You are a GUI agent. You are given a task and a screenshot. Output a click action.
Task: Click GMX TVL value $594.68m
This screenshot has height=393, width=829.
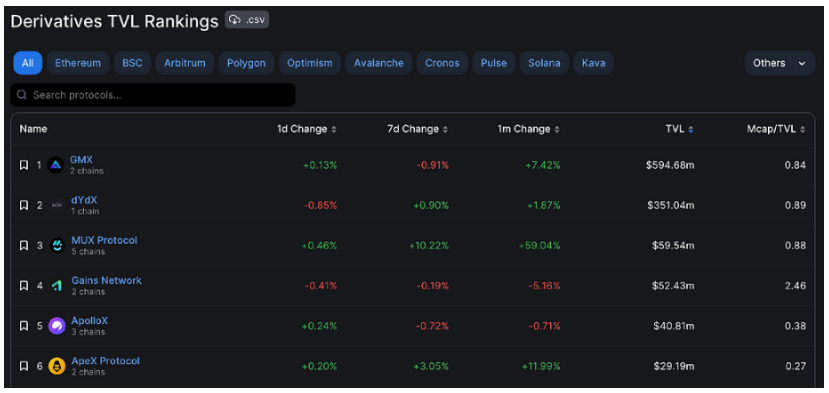point(670,166)
